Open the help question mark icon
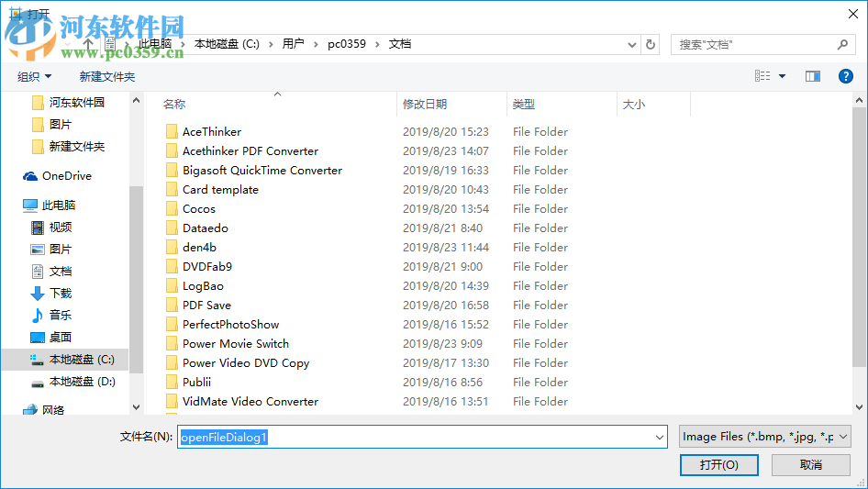This screenshot has width=868, height=489. pos(845,76)
